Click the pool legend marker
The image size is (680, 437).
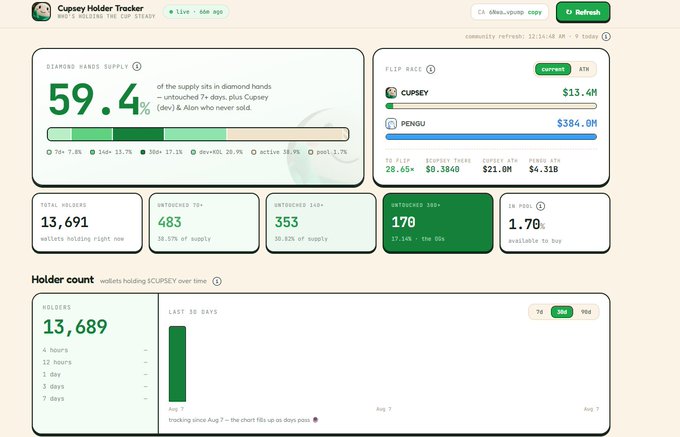pos(311,152)
